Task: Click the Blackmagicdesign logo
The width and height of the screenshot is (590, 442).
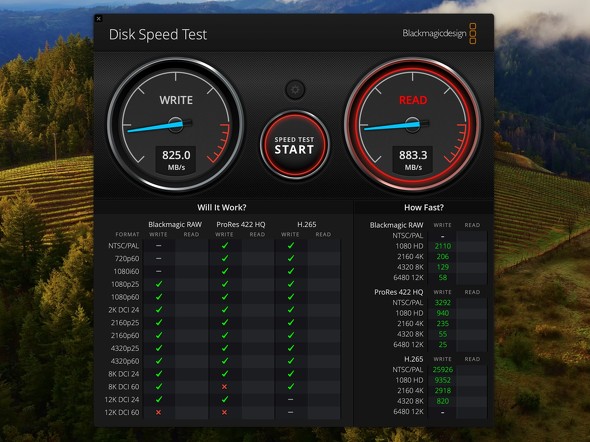Action: click(439, 33)
